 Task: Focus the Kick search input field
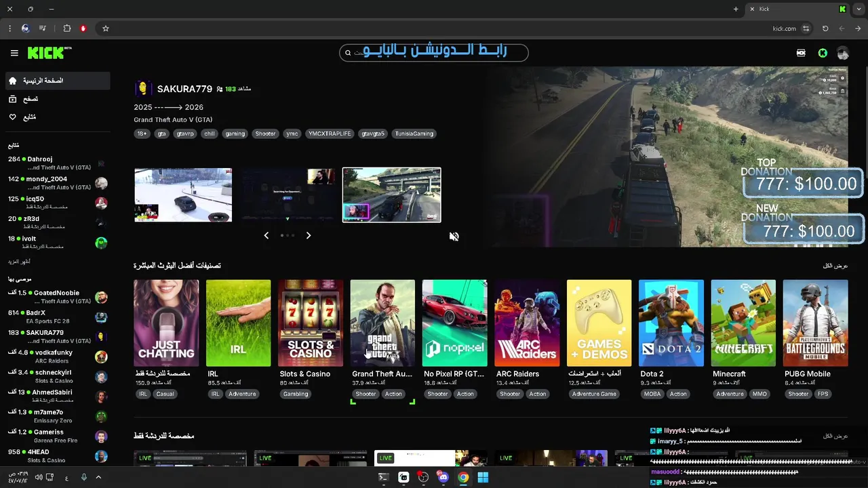point(434,53)
